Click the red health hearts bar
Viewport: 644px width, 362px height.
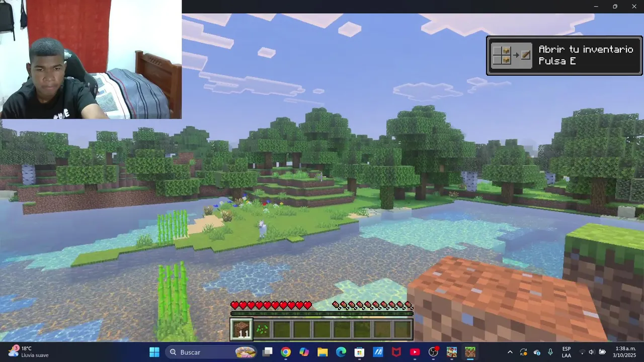(x=271, y=305)
